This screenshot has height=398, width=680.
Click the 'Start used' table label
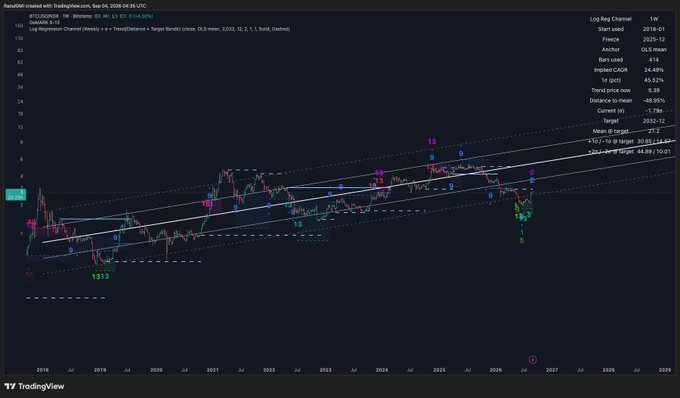pyautogui.click(x=611, y=29)
